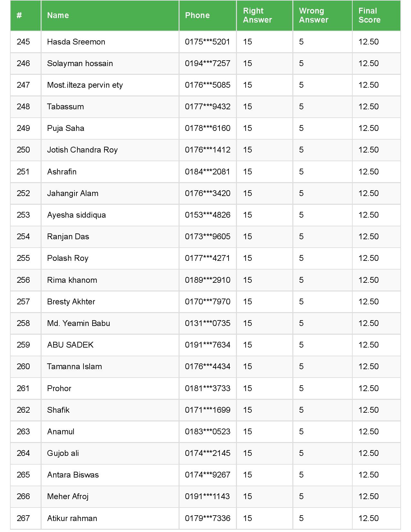Image resolution: width=411 pixels, height=532 pixels.
Task: Click the Right Answer column header
Action: 257,15
